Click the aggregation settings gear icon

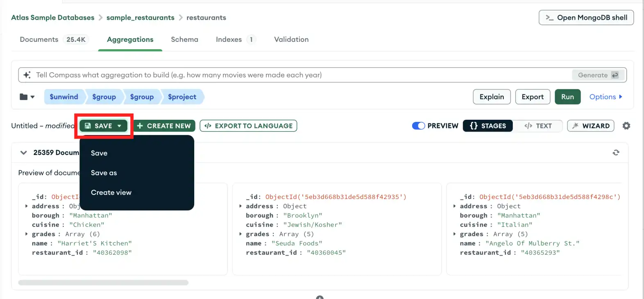626,126
